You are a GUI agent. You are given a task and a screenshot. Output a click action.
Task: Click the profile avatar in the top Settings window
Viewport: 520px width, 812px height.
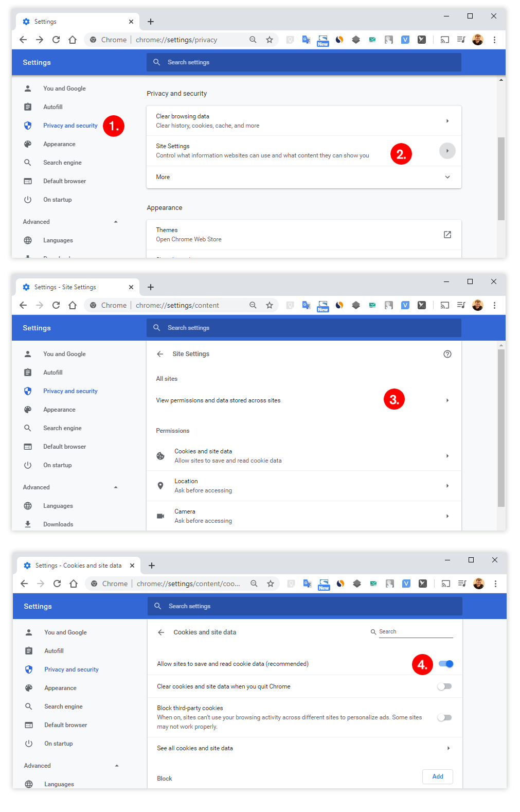(x=478, y=40)
